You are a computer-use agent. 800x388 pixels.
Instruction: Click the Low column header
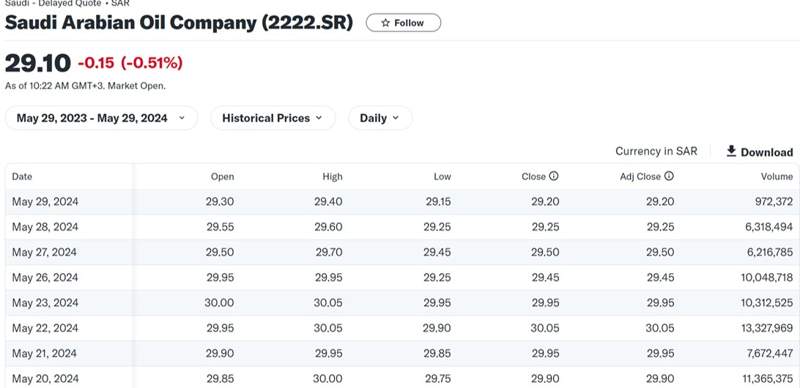(442, 177)
